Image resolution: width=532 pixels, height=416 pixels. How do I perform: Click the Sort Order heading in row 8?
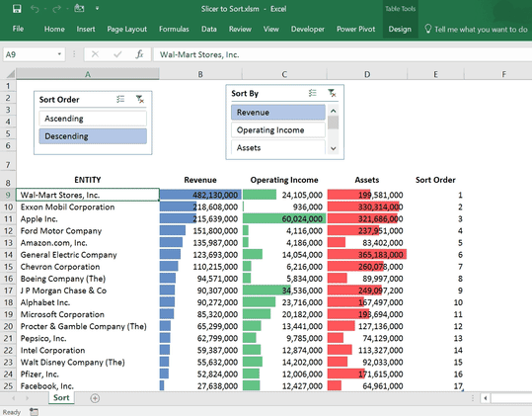[435, 180]
